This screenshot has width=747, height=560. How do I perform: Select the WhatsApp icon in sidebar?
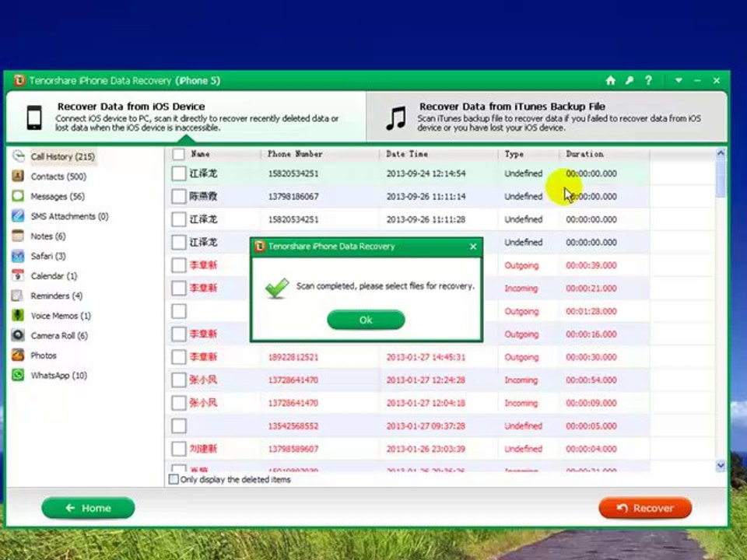coord(18,375)
